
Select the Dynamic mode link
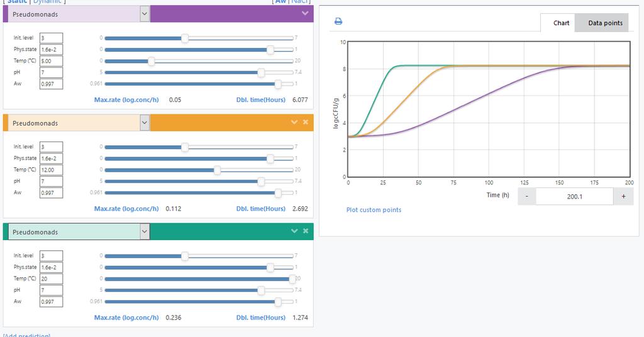[47, 2]
